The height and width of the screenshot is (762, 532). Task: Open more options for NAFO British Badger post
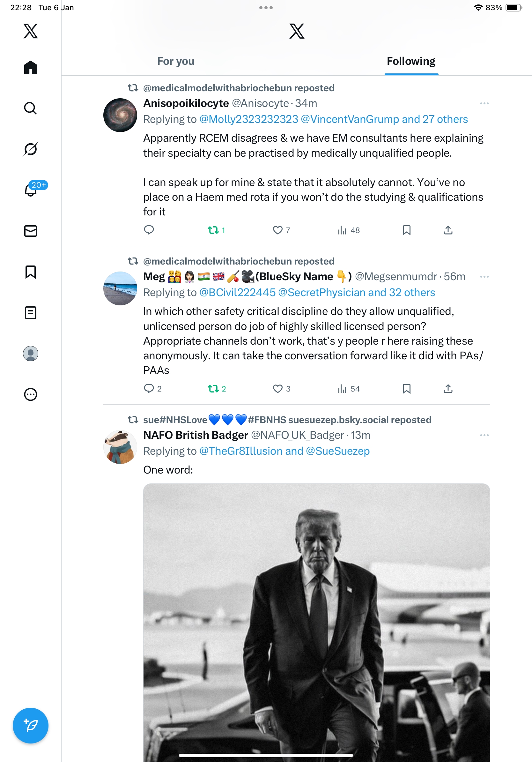484,435
